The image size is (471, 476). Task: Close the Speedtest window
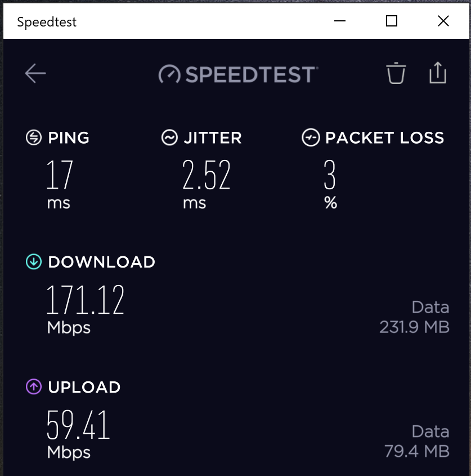tap(443, 21)
